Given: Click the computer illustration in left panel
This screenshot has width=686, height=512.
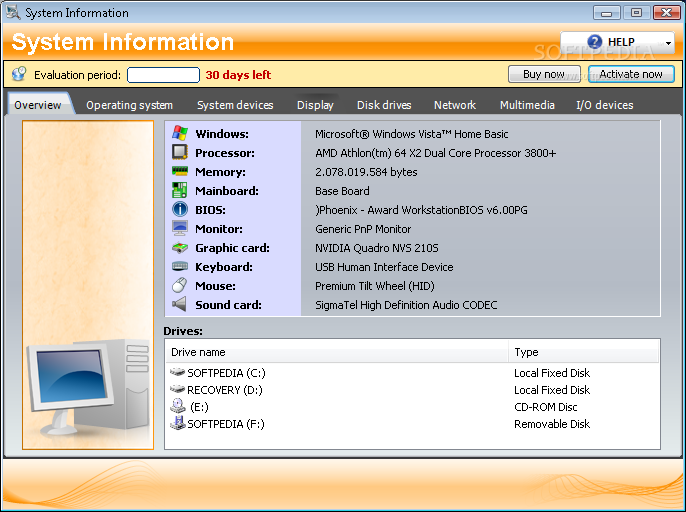Looking at the screenshot, I should pyautogui.click(x=88, y=387).
